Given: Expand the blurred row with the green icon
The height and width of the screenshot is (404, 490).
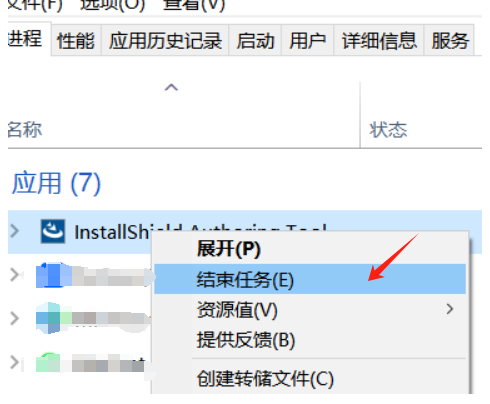Looking at the screenshot, I should pos(14,362).
